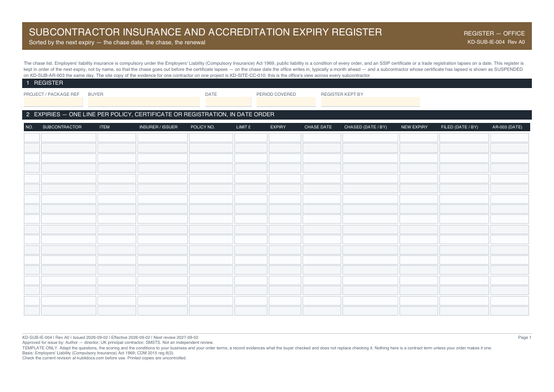Click the '1 REGISTER' section heading
This screenshot has height=392, width=554.
point(276,83)
